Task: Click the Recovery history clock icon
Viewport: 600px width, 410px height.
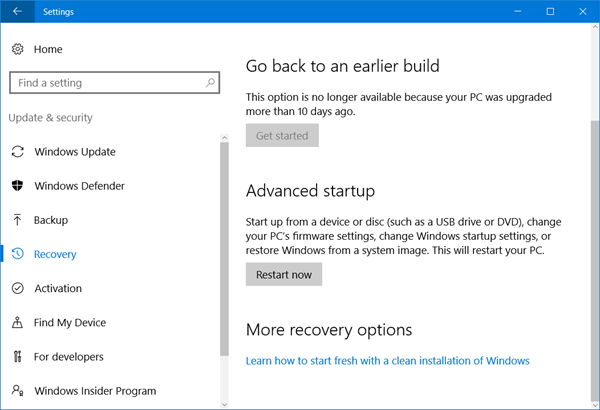Action: (17, 254)
